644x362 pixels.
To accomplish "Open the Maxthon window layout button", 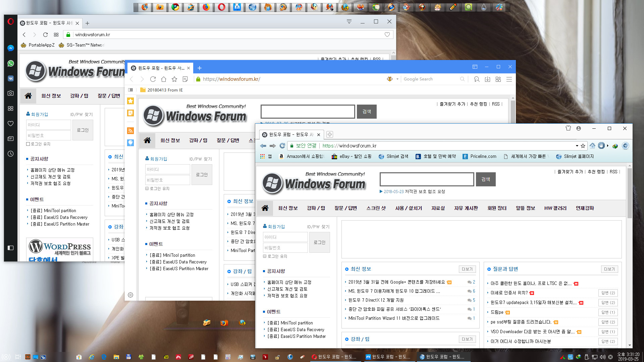I will pos(475,67).
